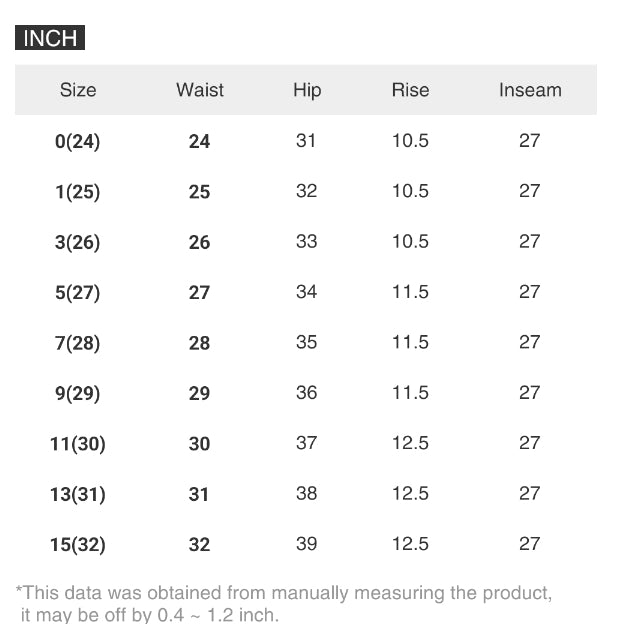
Task: Select the Inseam column header
Action: click(530, 90)
